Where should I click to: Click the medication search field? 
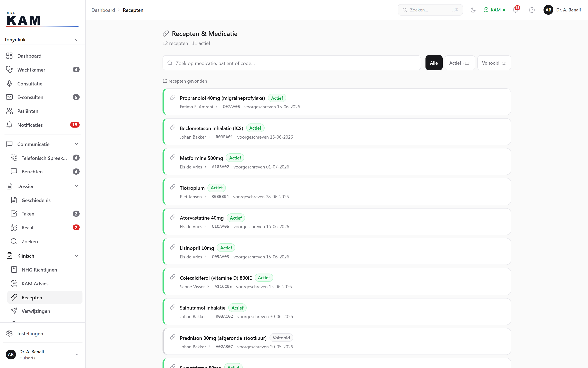coord(292,63)
